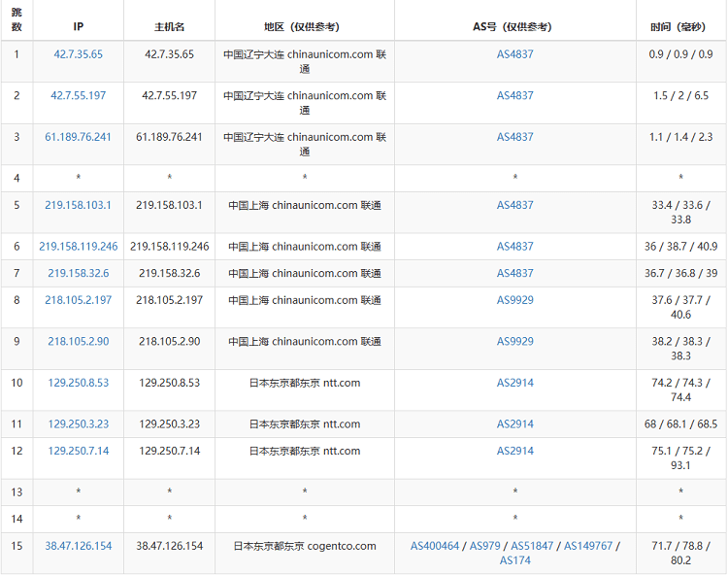This screenshot has width=728, height=575.
Task: Open IP link 38.47.126.154
Action: click(78, 546)
